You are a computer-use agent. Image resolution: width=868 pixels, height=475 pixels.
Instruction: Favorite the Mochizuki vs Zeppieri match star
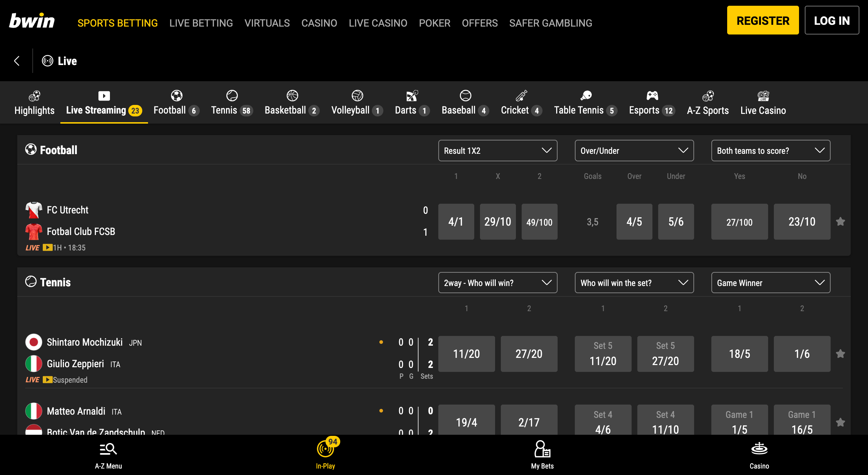(x=840, y=354)
